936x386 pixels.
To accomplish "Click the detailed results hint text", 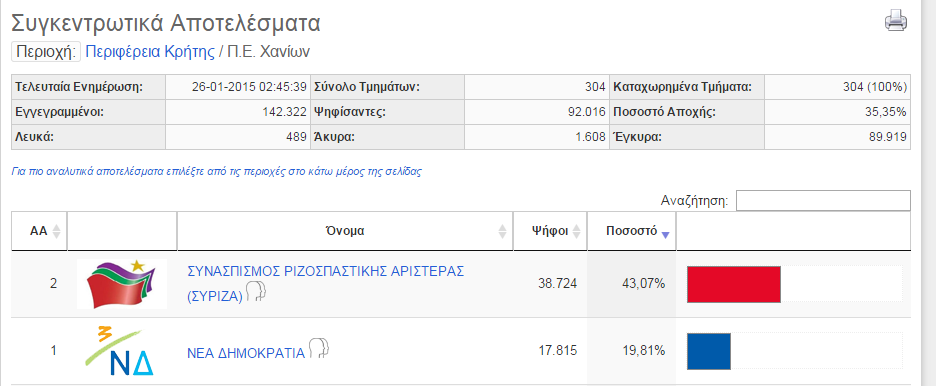I will (217, 172).
